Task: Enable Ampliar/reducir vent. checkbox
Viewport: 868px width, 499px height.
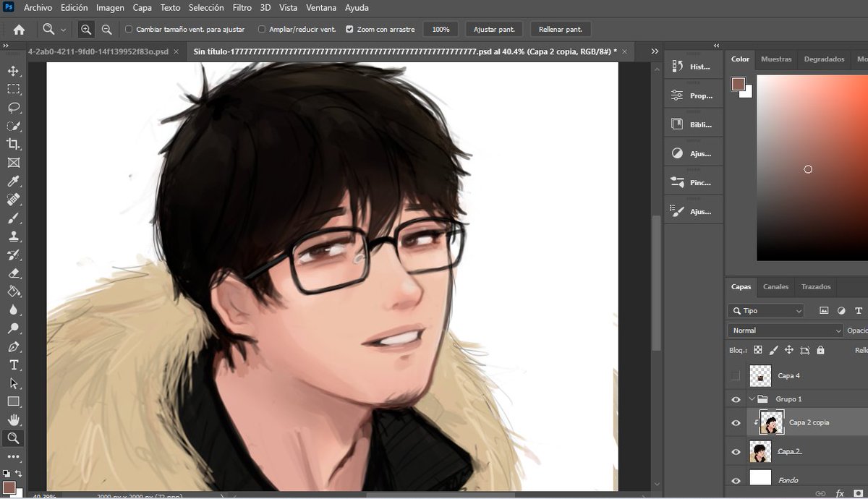Action: click(x=262, y=30)
